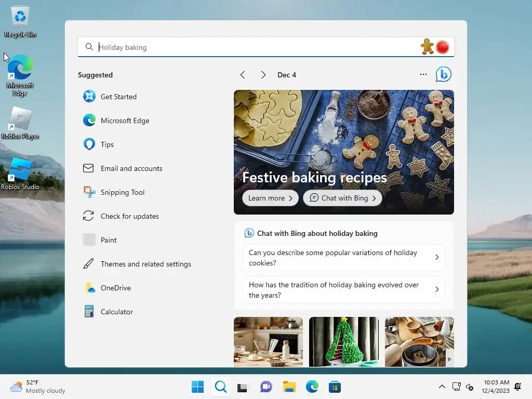Click the Bing chat icon in search panel
Image resolution: width=532 pixels, height=399 pixels.
[x=444, y=74]
